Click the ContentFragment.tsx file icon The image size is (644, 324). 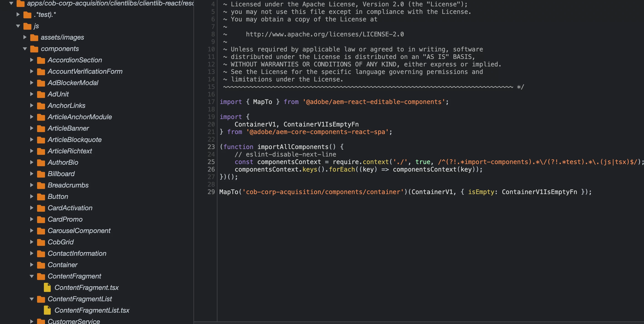(x=47, y=287)
